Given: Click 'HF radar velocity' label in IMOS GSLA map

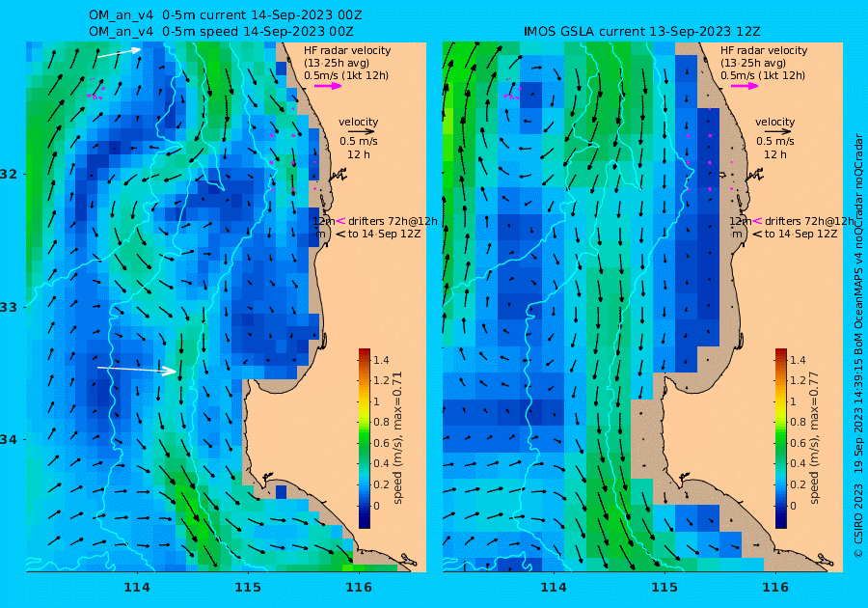Looking at the screenshot, I should pos(764,50).
